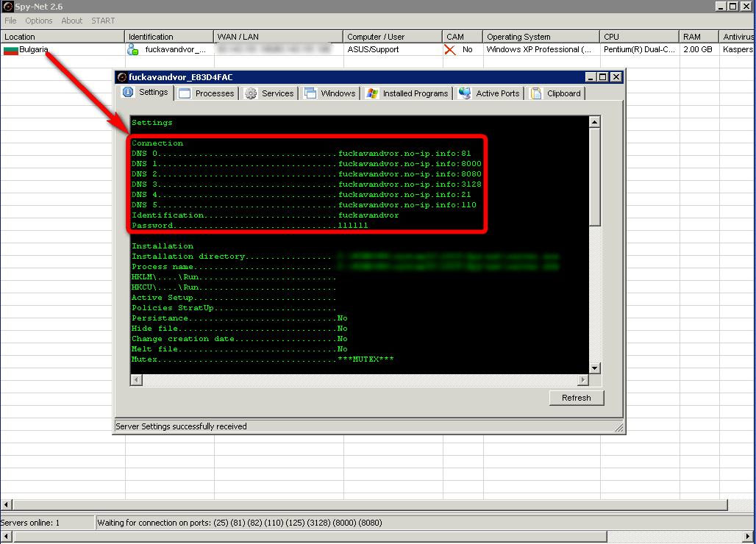Click the Spy-Net 2.6 title bar icon

[7, 7]
